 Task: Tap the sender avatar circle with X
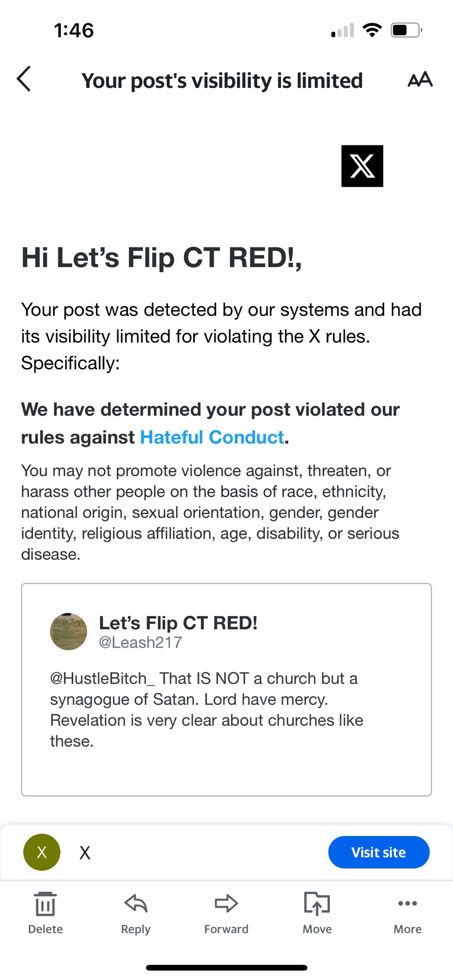pos(42,852)
